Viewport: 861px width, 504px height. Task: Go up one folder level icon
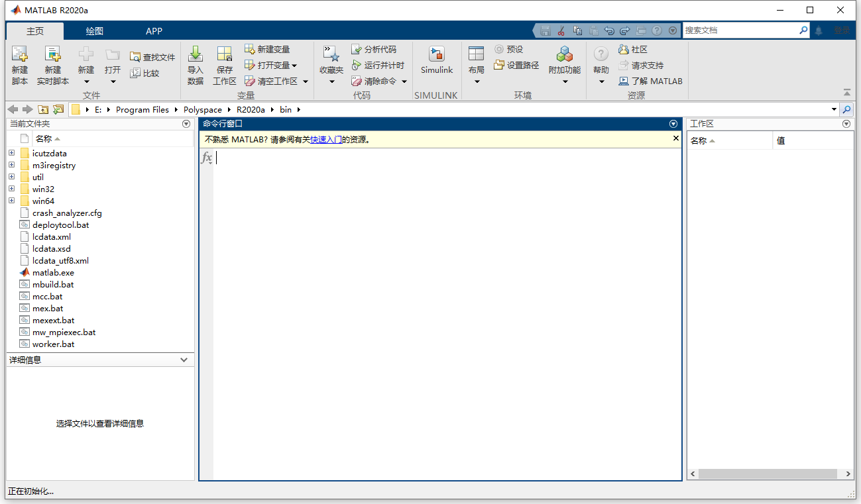[43, 109]
